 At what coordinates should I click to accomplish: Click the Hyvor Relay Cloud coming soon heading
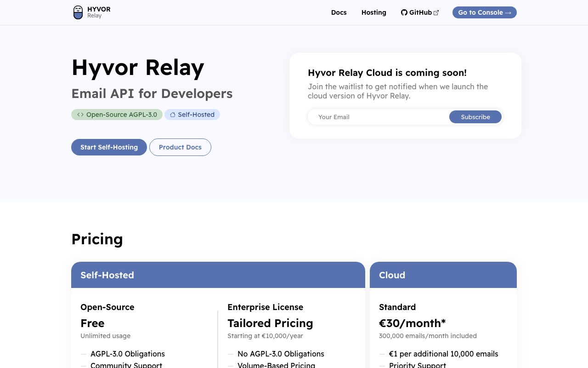[387, 73]
